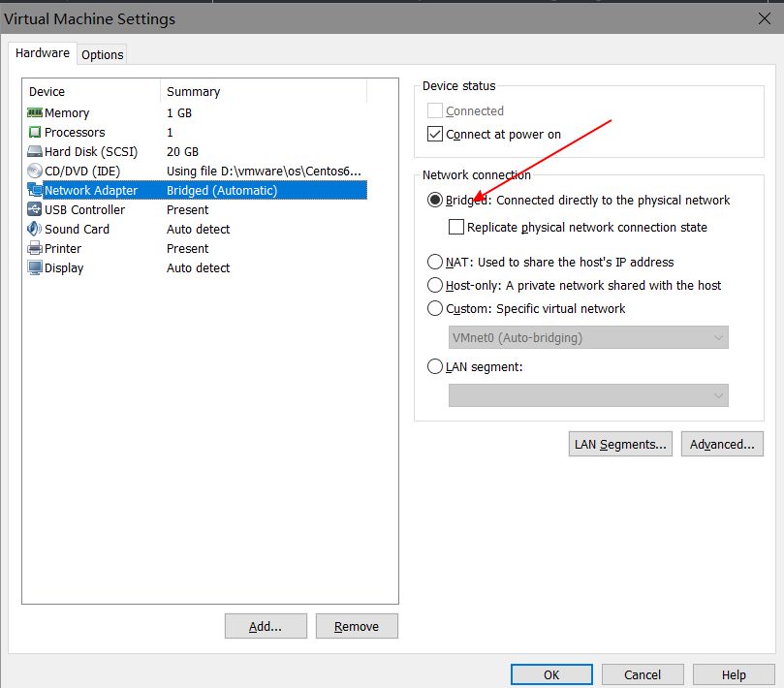The width and height of the screenshot is (784, 688).
Task: Switch to the Options tab
Action: coord(103,54)
